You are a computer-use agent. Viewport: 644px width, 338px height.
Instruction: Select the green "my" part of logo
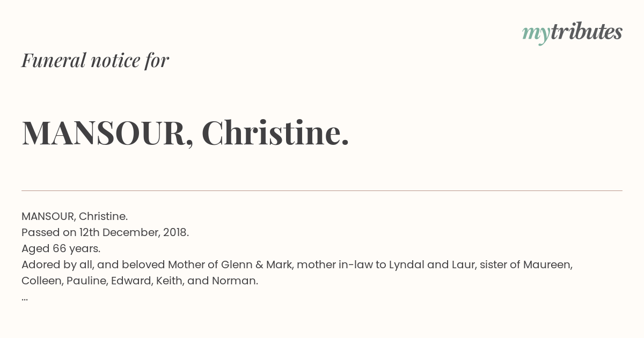coord(536,35)
